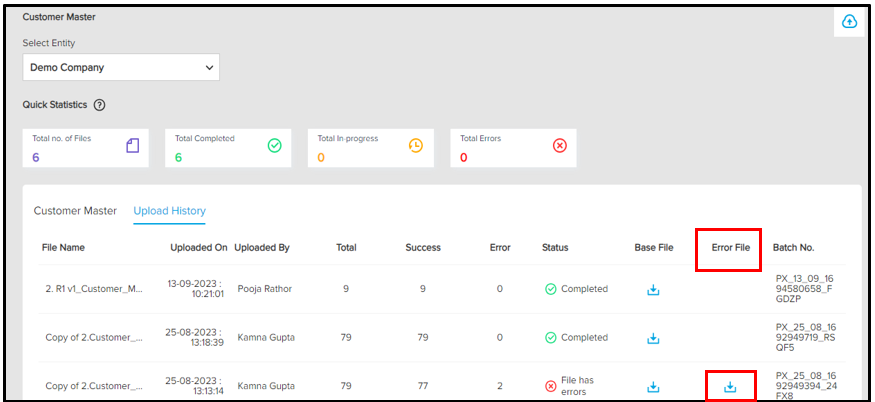Click the Success value 77
This screenshot has height=402, width=875.
click(x=423, y=386)
